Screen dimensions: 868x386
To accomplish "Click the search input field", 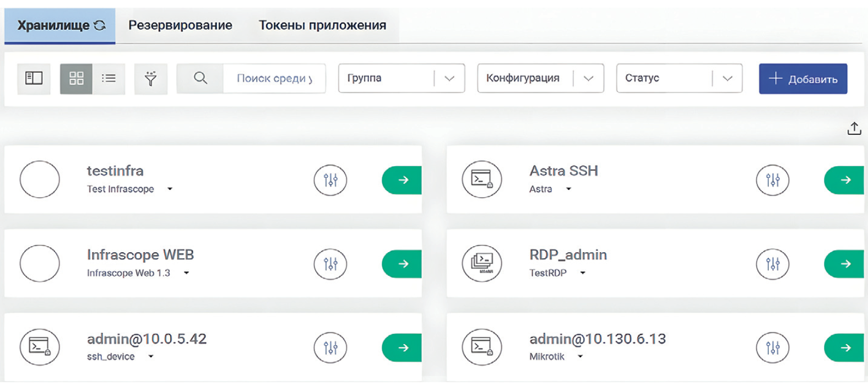I will (x=274, y=78).
